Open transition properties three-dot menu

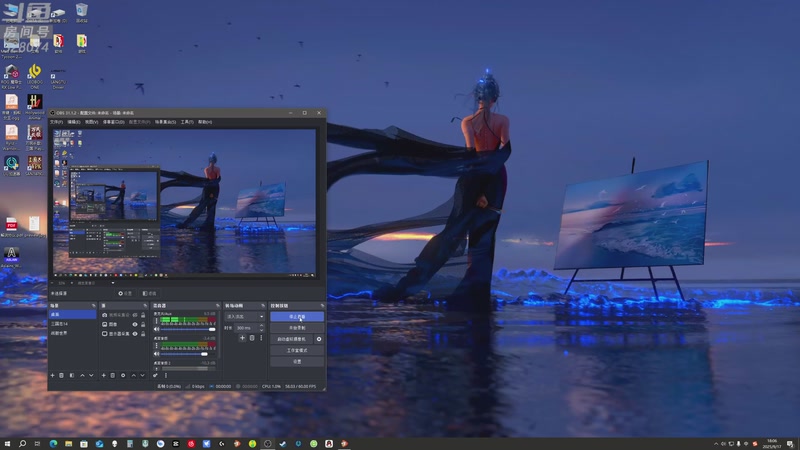pyautogui.click(x=261, y=338)
